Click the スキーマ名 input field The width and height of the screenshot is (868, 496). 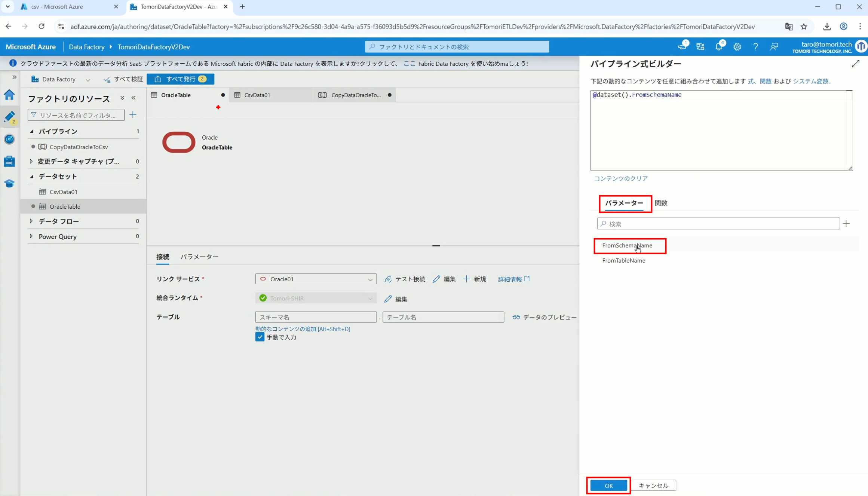(x=315, y=317)
